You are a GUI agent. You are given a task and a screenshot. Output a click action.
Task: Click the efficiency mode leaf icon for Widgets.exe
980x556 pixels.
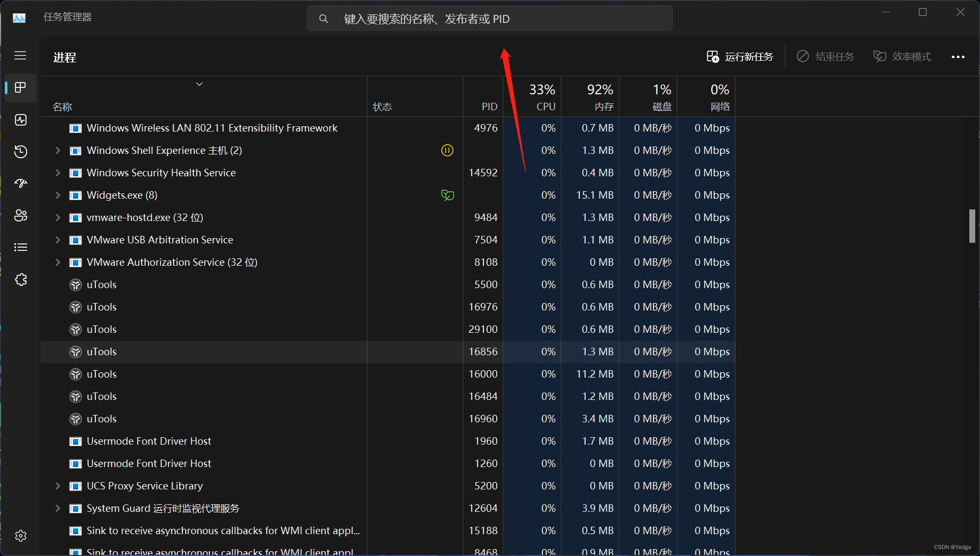(x=447, y=195)
